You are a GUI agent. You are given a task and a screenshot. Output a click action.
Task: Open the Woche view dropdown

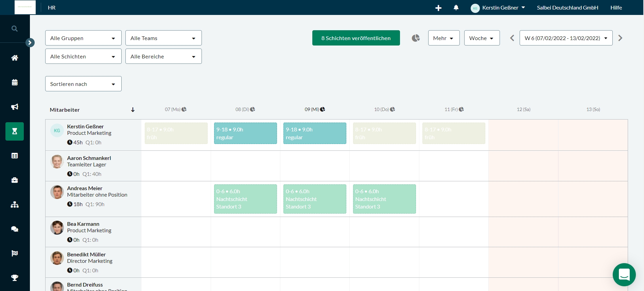(482, 38)
